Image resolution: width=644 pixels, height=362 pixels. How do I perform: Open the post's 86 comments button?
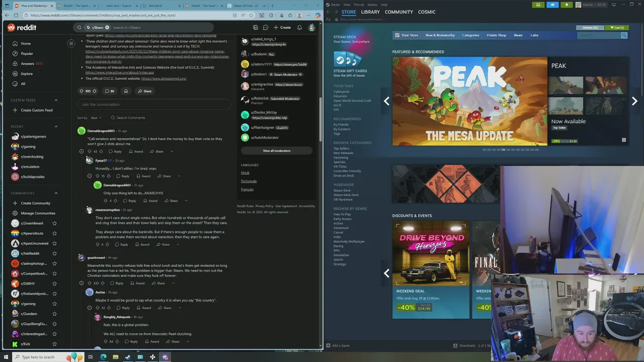click(109, 91)
